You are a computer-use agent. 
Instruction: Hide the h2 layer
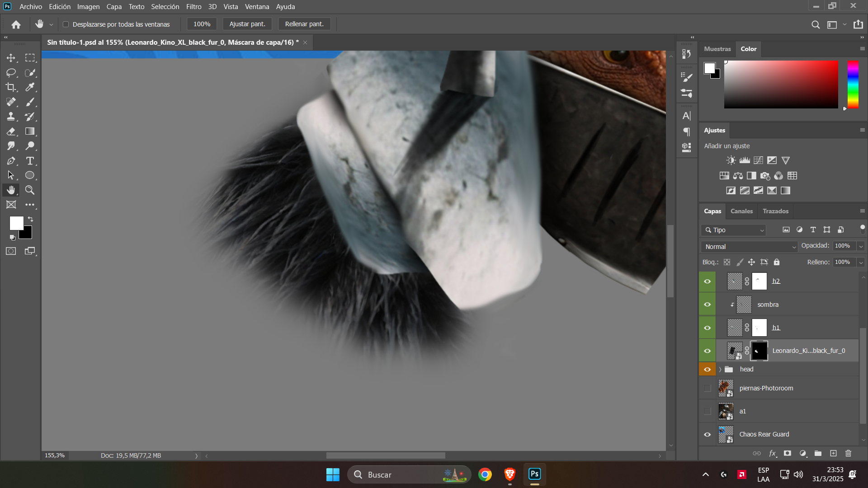point(708,282)
